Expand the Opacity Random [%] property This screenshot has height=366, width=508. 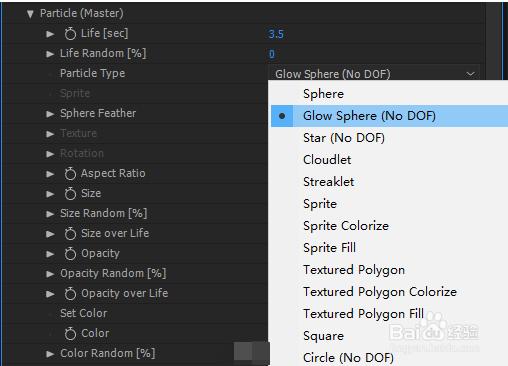50,274
